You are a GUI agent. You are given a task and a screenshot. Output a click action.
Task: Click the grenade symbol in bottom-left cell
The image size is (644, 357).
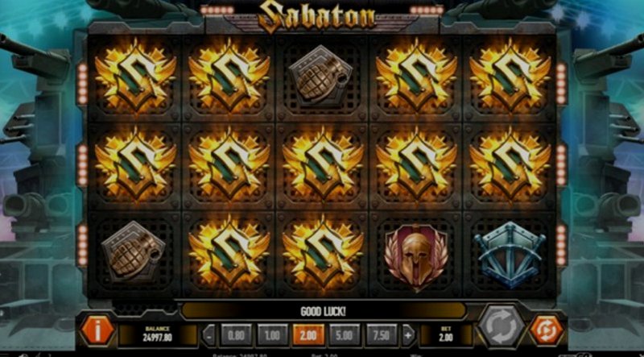(134, 251)
